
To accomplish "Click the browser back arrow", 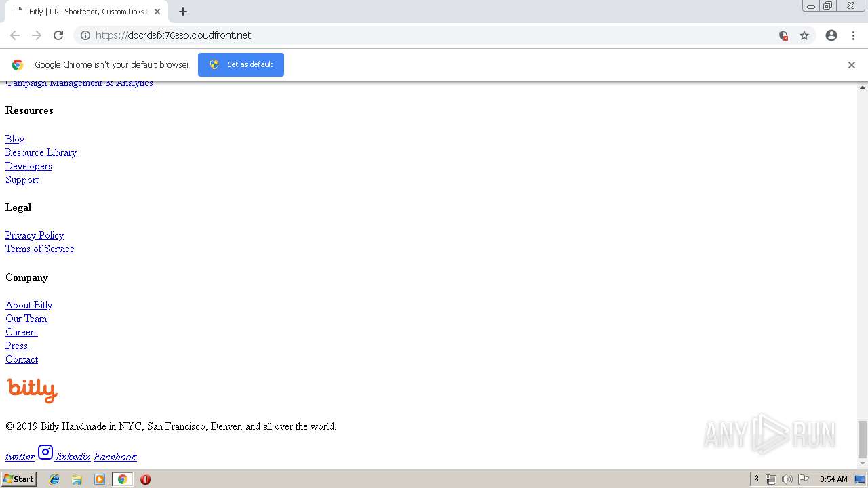I will [x=15, y=35].
